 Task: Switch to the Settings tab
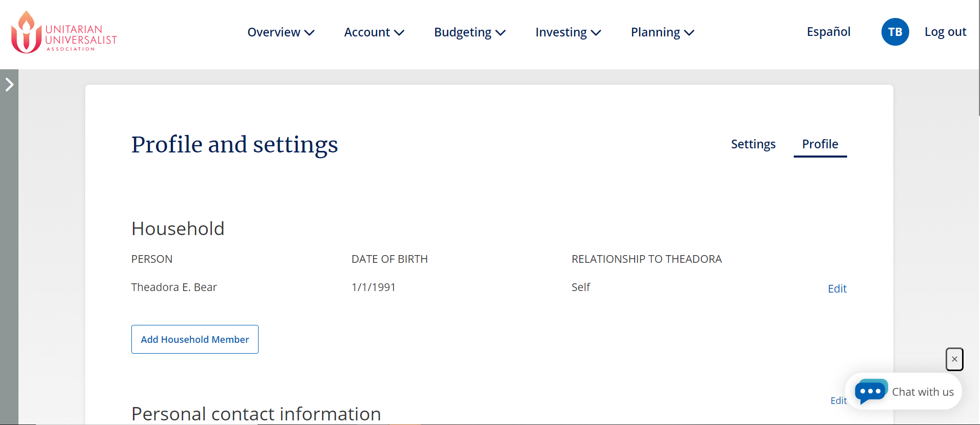tap(753, 144)
